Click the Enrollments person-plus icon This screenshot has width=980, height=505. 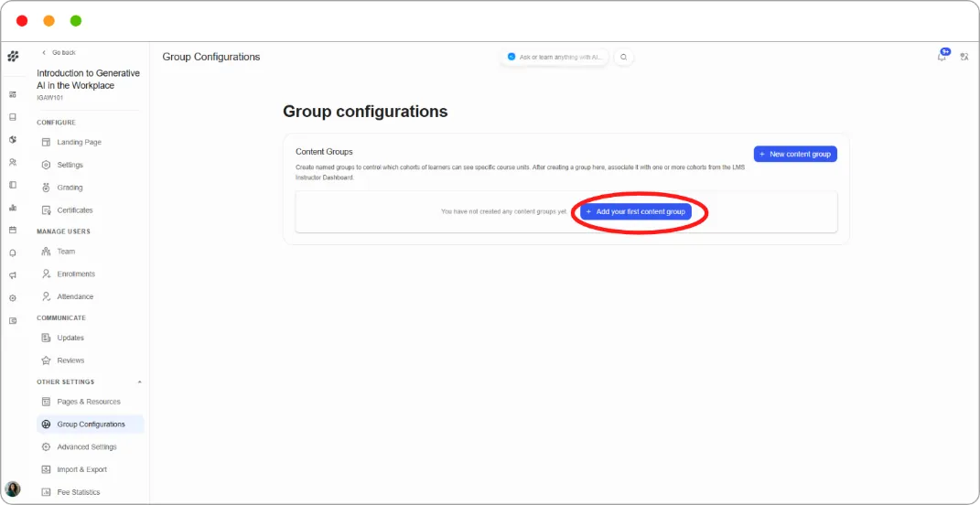pos(46,274)
